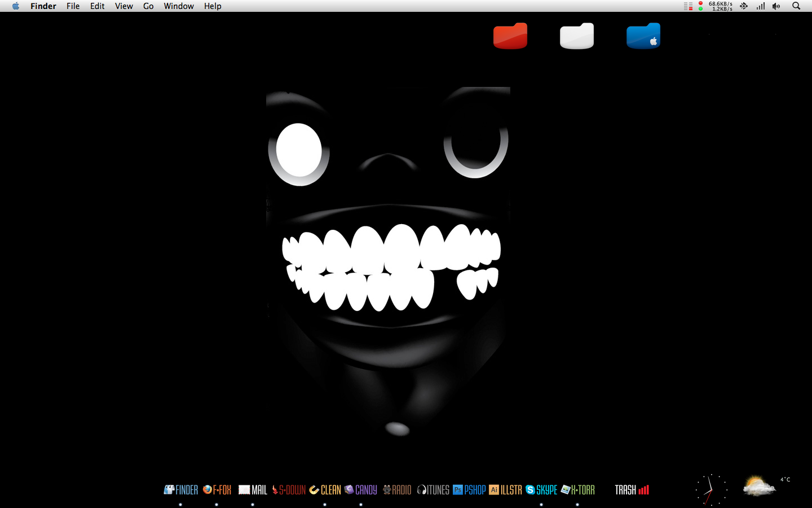The image size is (812, 508).
Task: Click the cloudy weather widget
Action: [759, 486]
